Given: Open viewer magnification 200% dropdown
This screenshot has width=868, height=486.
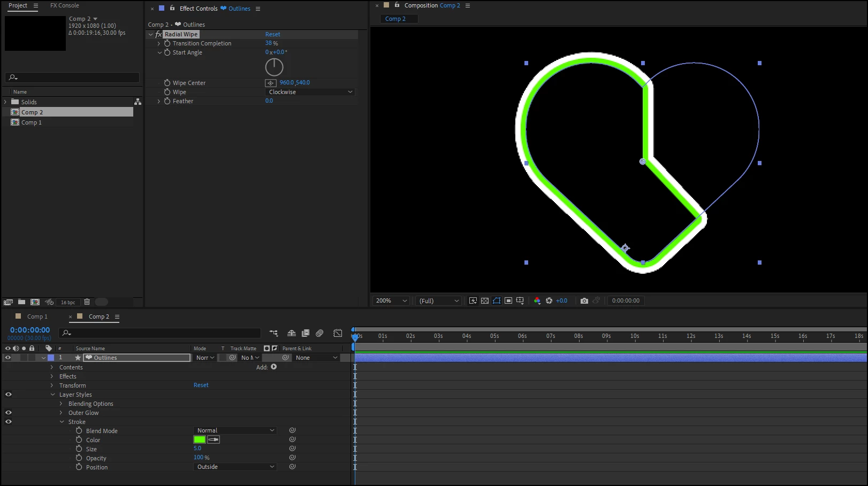Looking at the screenshot, I should pyautogui.click(x=391, y=301).
